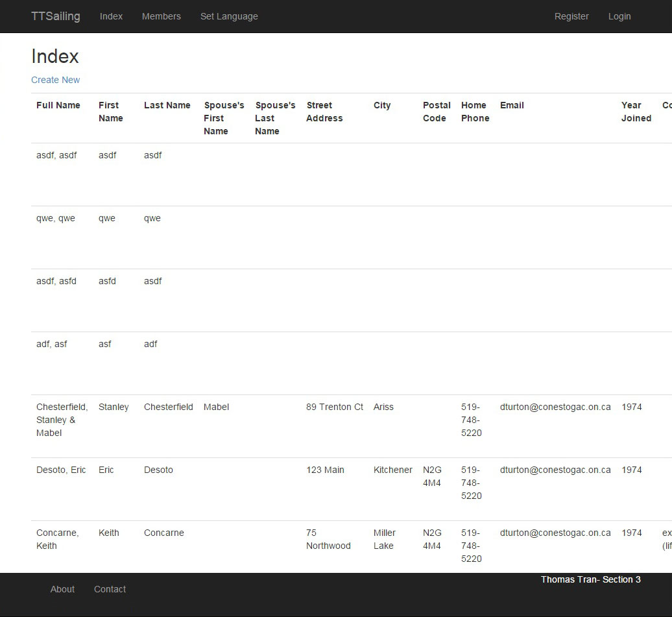Select the Concarne, Keith full name cell
Image resolution: width=672 pixels, height=617 pixels.
click(x=57, y=539)
